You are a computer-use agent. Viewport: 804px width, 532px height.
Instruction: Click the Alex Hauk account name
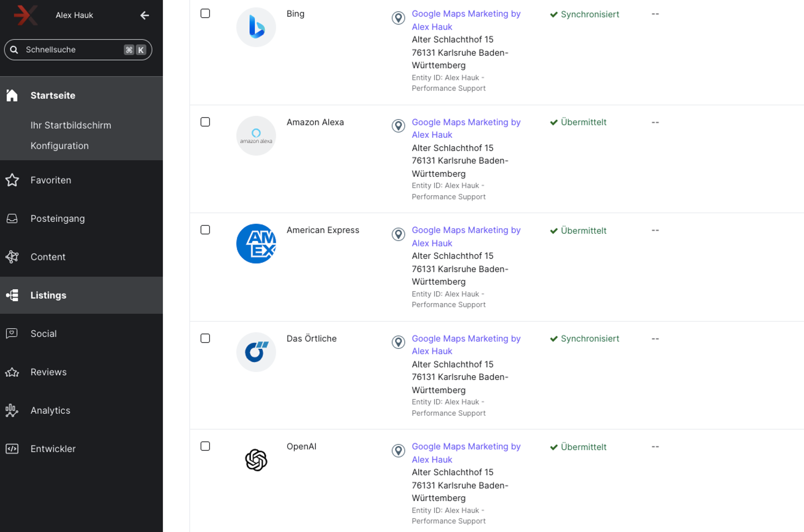pos(74,15)
